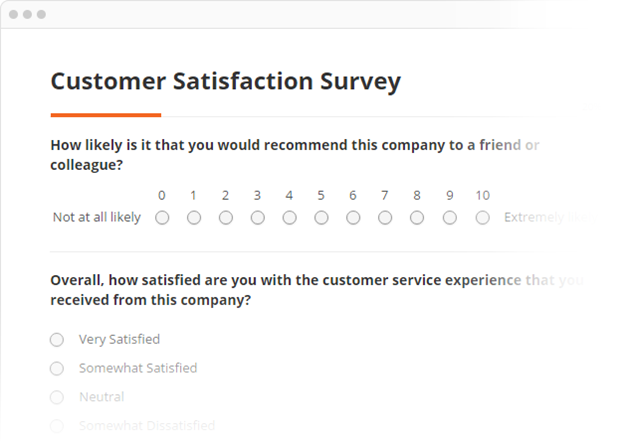Select rating 4 for likelihood to recommend
Image resolution: width=624 pixels, height=448 pixels.
point(290,217)
